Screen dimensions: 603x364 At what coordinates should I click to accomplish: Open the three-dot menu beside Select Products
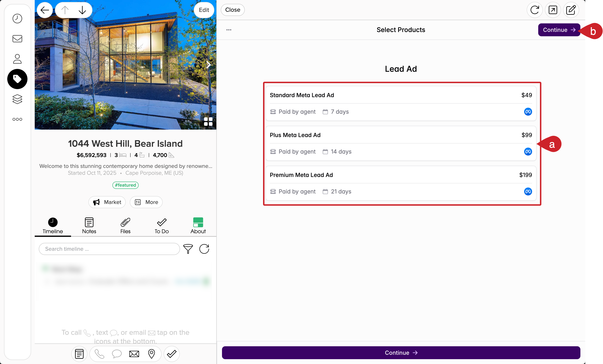coord(229,30)
